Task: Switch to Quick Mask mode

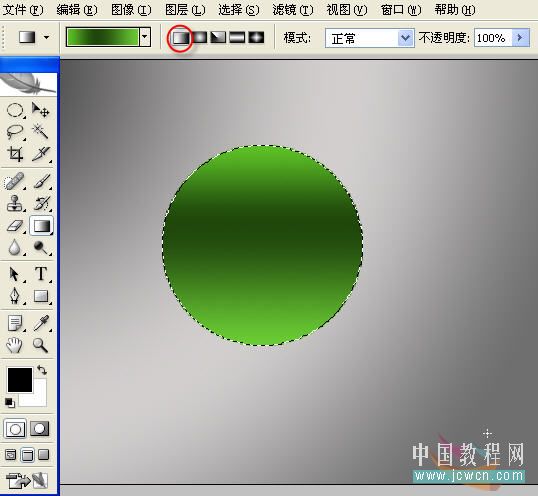Action: (40, 429)
